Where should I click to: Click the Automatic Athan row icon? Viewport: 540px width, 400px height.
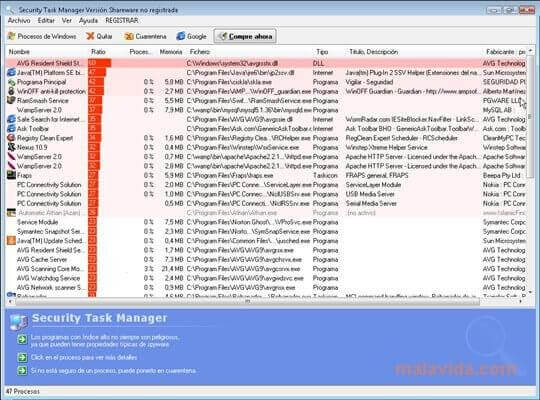pos(11,213)
